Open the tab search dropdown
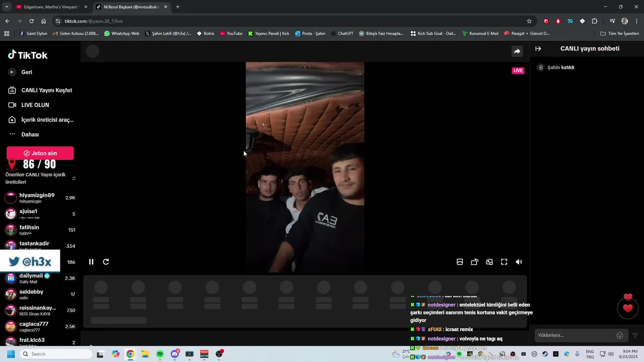The height and width of the screenshot is (362, 644). coord(7,7)
